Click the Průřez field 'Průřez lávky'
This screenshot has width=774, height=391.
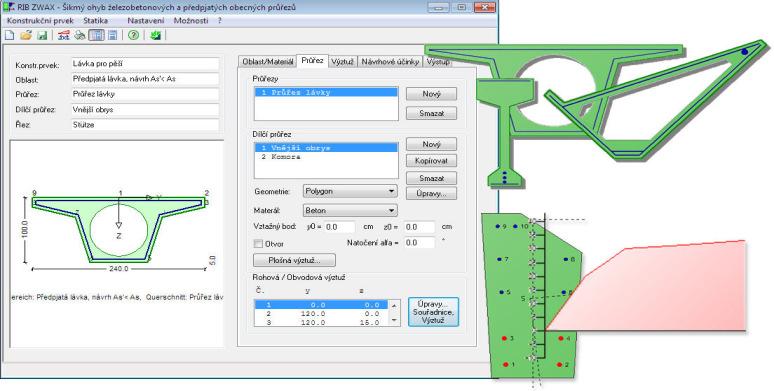tap(145, 94)
